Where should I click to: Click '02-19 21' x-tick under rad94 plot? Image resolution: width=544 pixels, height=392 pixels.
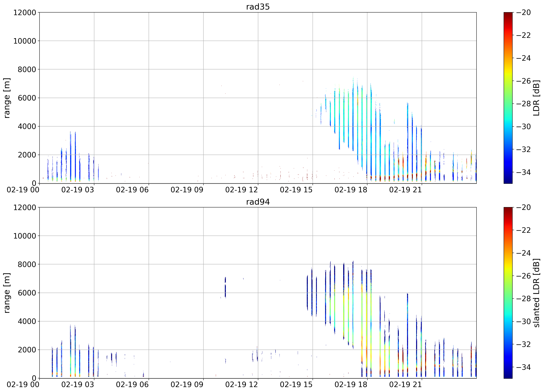click(x=406, y=385)
